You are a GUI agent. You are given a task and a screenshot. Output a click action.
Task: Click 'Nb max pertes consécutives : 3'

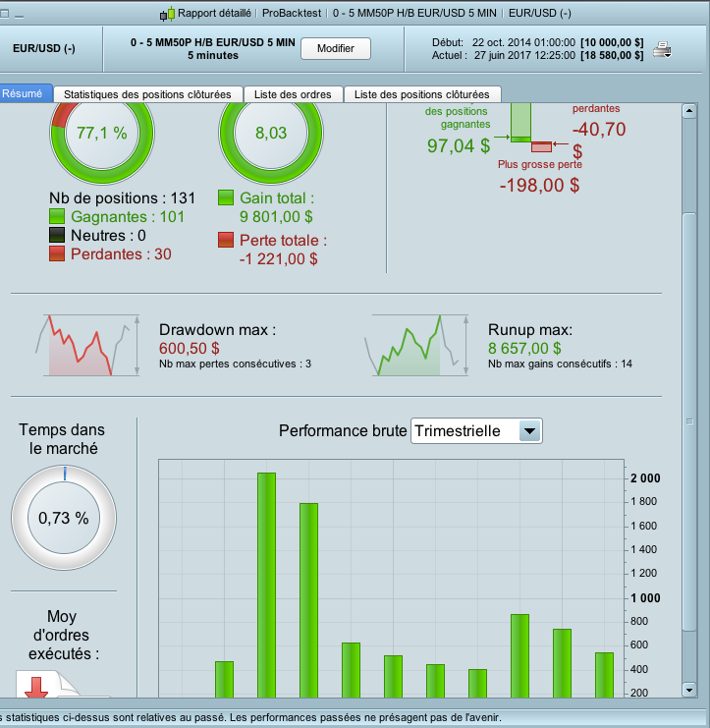click(235, 364)
